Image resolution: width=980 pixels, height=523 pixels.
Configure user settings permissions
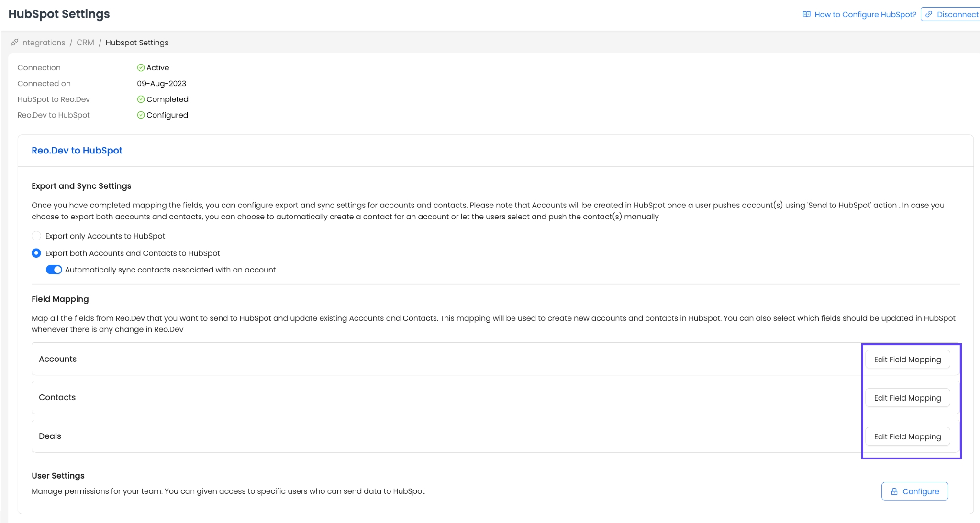(x=914, y=491)
